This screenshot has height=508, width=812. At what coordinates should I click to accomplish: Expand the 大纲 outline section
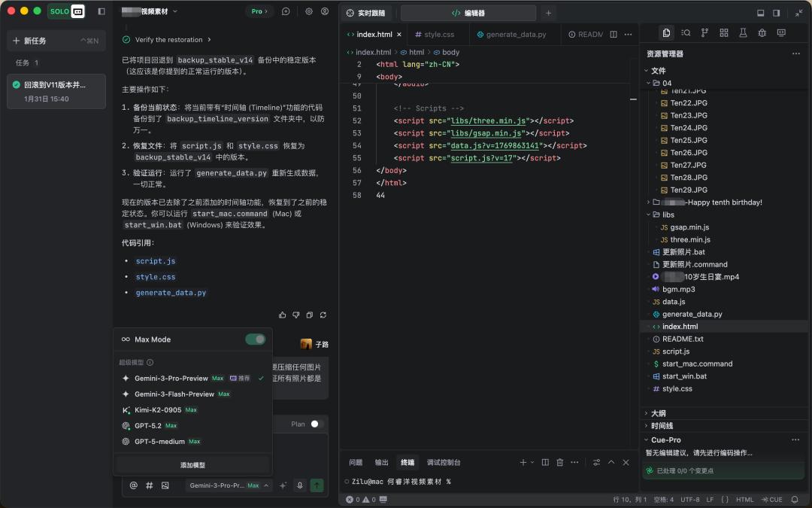coord(658,413)
